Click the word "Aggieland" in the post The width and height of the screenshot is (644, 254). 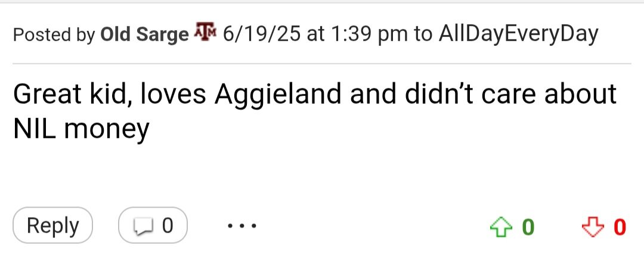click(x=278, y=95)
